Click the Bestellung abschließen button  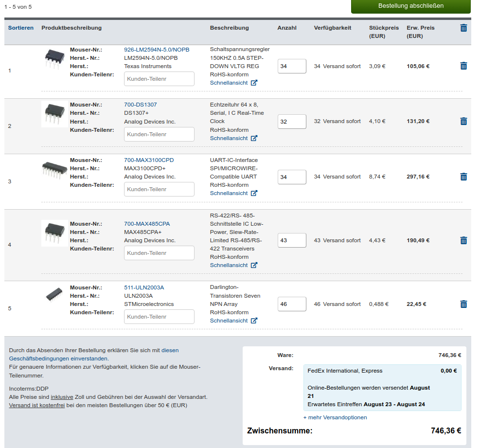click(x=410, y=6)
